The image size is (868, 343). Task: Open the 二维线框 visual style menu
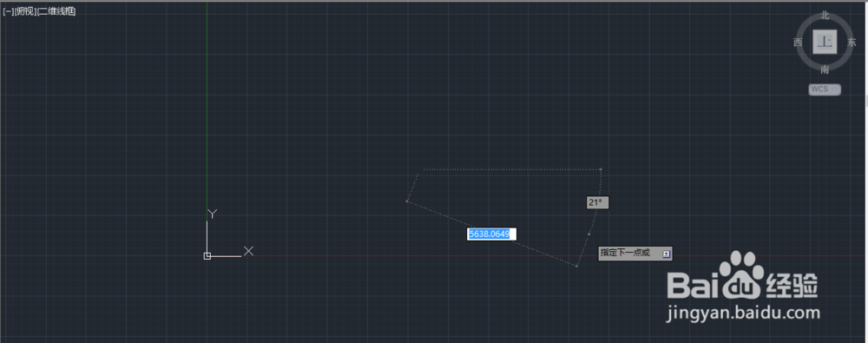coord(56,11)
